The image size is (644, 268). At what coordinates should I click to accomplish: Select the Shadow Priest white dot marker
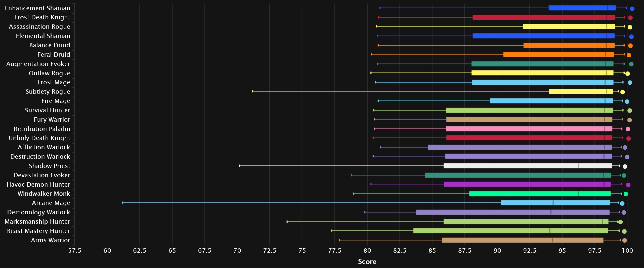(625, 166)
